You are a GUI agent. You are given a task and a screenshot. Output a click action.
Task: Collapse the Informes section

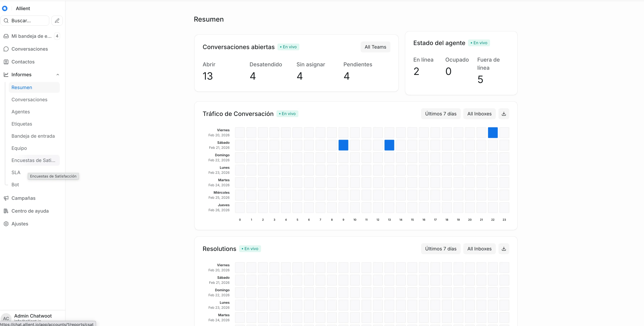click(x=58, y=74)
